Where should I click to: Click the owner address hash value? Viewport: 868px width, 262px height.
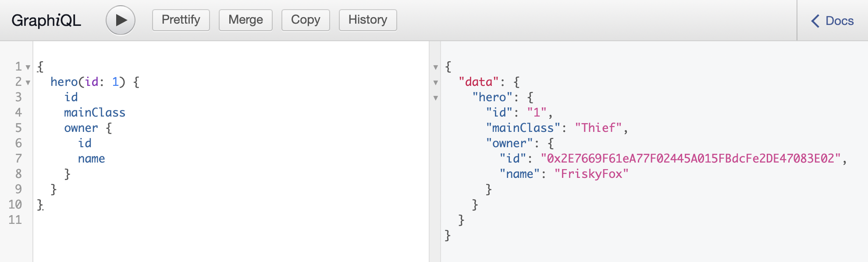pyautogui.click(x=691, y=159)
